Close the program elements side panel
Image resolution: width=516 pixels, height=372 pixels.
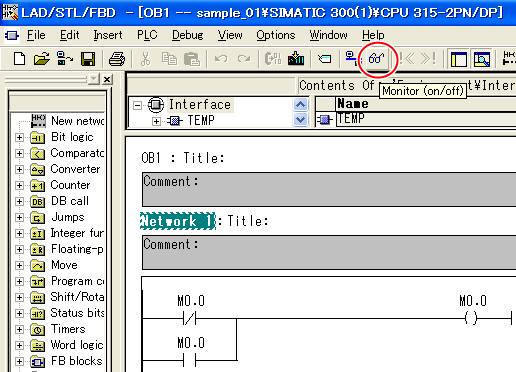point(107,79)
